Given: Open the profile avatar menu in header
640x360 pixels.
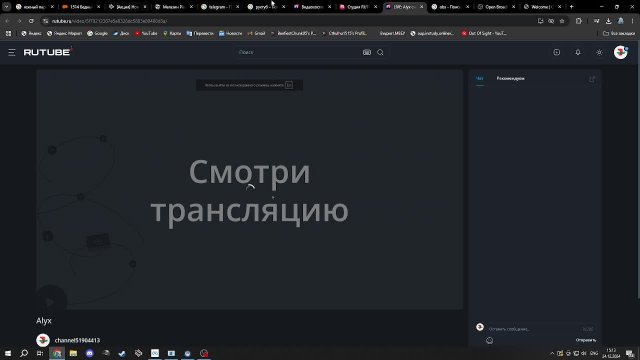Looking at the screenshot, I should pos(620,52).
